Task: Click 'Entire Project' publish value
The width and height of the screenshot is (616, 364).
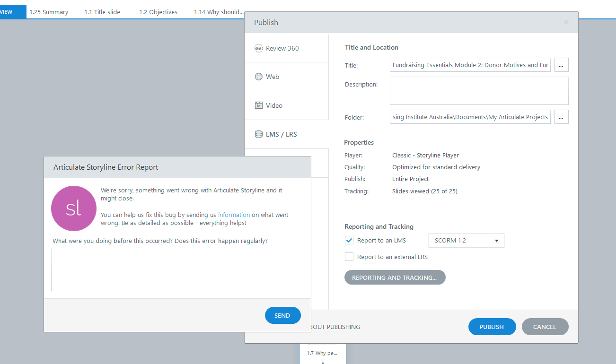Action: point(410,179)
